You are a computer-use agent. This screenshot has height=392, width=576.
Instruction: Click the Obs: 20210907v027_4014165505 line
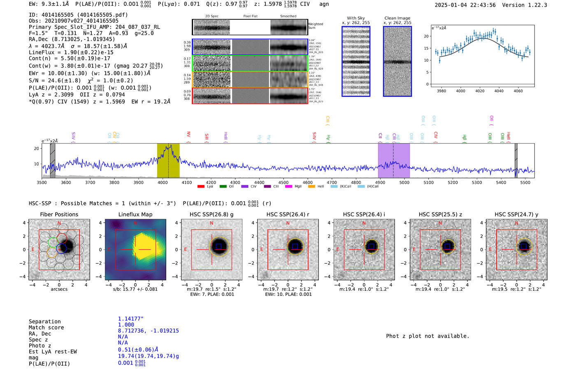[74, 21]
